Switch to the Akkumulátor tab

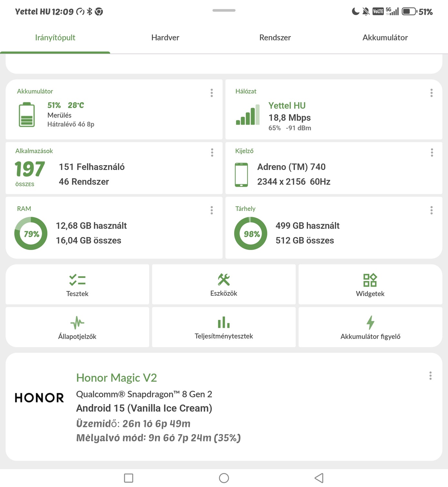point(385,38)
